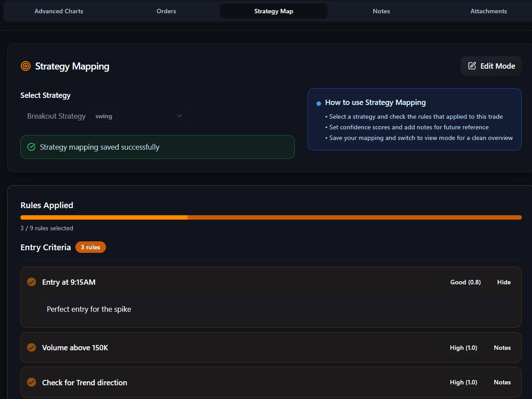
Task: Click the bullseye icon beside Strategy Mapping
Action: pyautogui.click(x=26, y=66)
